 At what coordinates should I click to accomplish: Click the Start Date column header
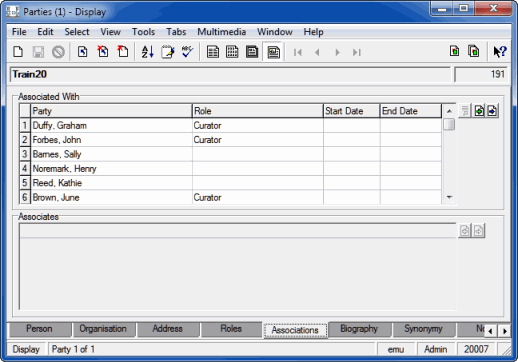pos(352,111)
